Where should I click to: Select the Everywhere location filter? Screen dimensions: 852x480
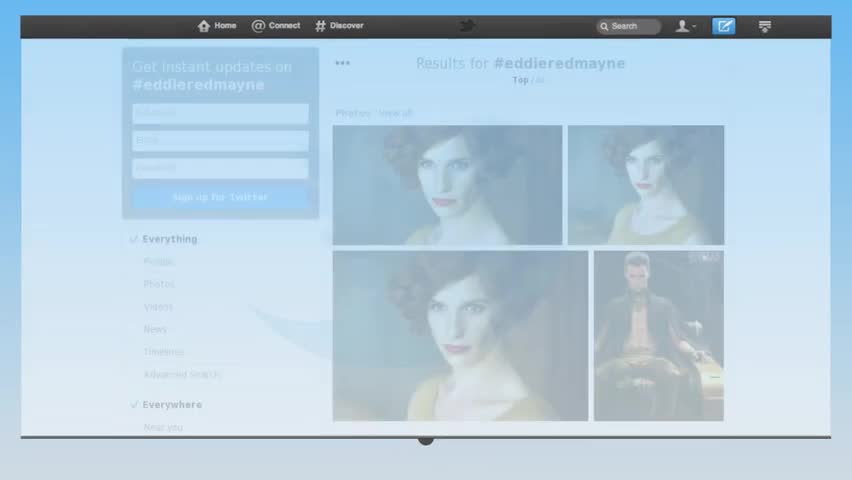point(172,405)
